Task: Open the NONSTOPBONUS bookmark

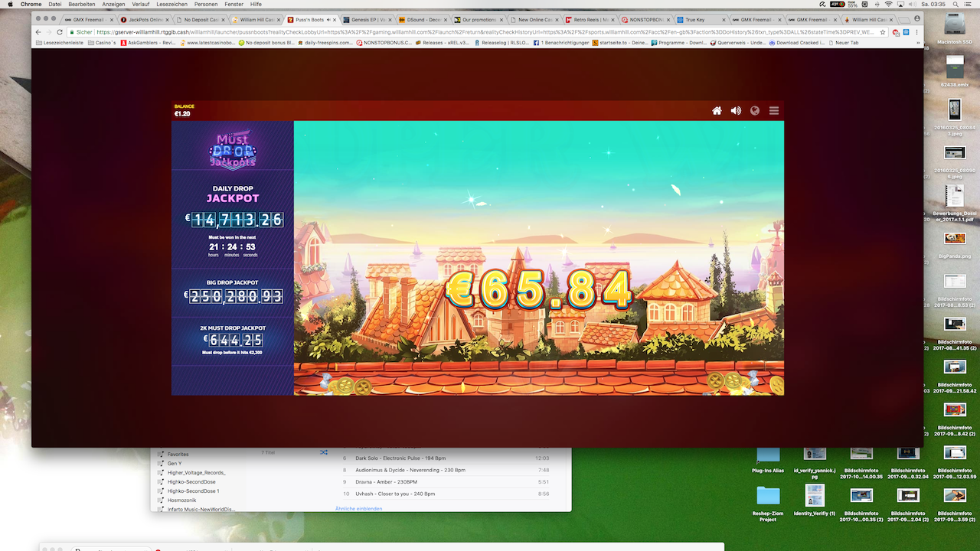Action: (x=386, y=43)
